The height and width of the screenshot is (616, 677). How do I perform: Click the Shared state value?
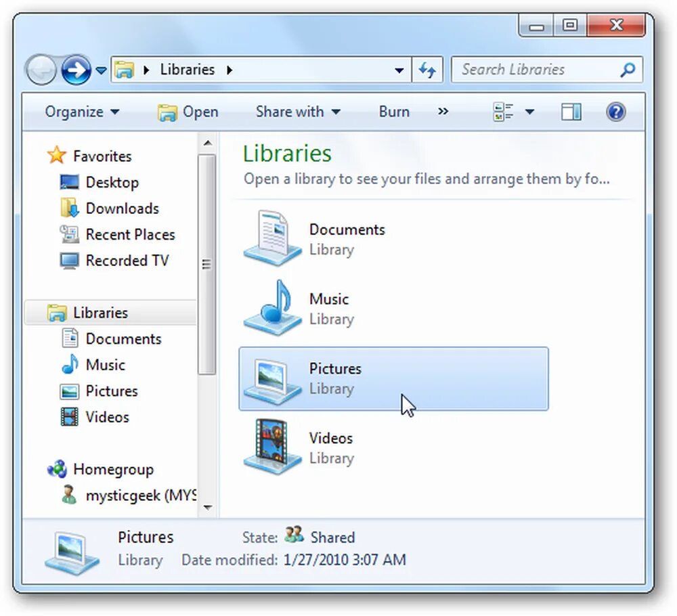tap(332, 537)
